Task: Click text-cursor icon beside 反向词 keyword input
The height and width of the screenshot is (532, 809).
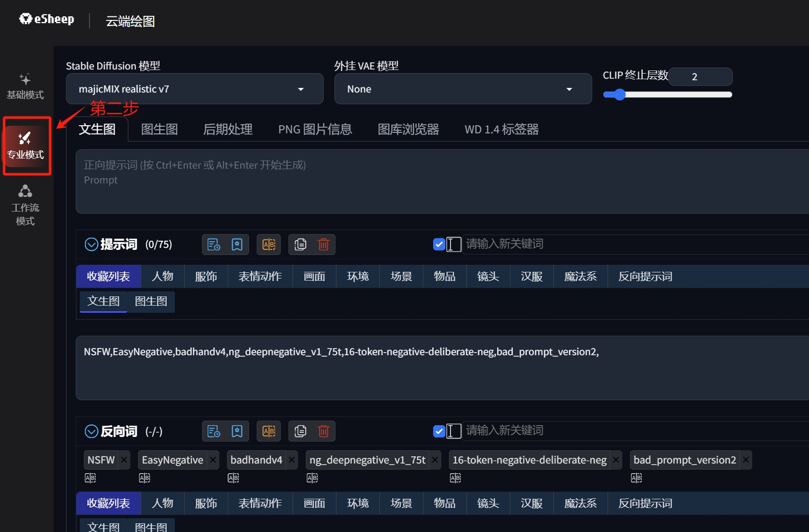Action: (454, 431)
